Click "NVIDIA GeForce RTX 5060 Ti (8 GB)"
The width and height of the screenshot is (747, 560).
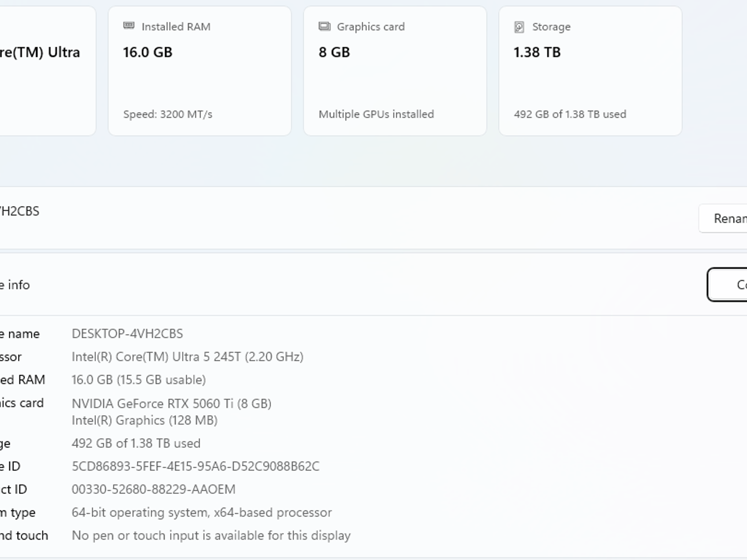tap(171, 404)
